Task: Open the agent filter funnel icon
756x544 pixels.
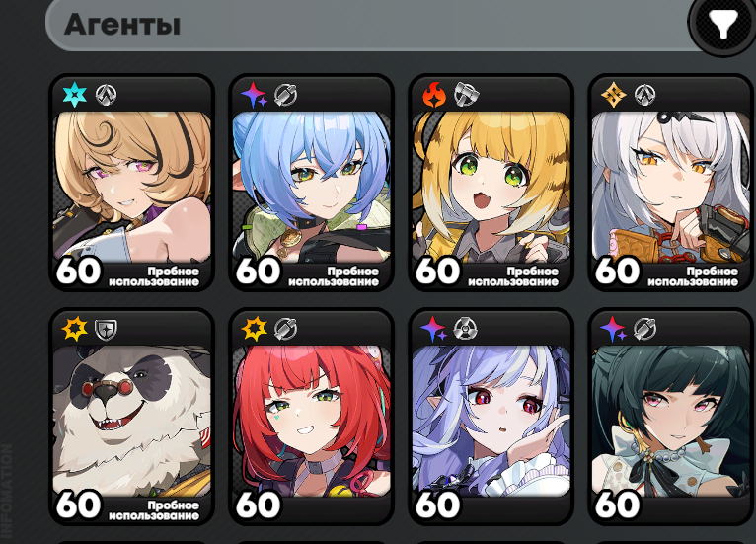Action: click(x=722, y=23)
